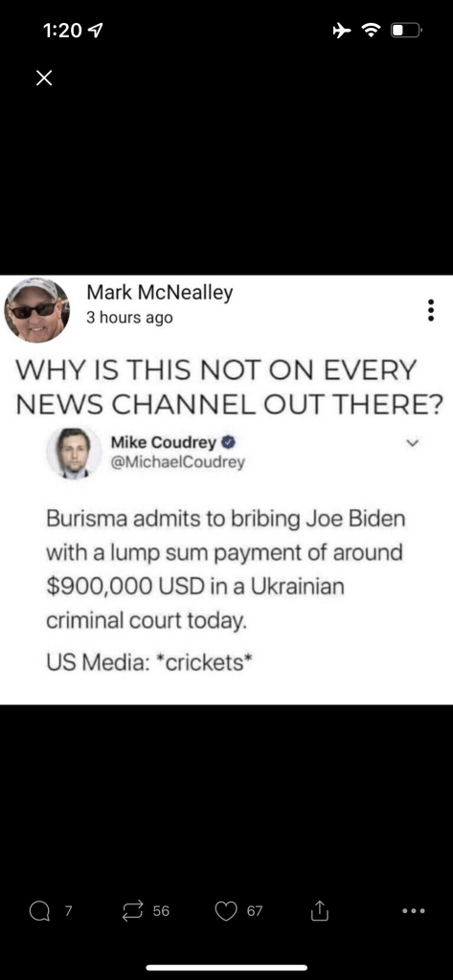
Task: Open the share sheet via share icon
Action: pyautogui.click(x=319, y=911)
